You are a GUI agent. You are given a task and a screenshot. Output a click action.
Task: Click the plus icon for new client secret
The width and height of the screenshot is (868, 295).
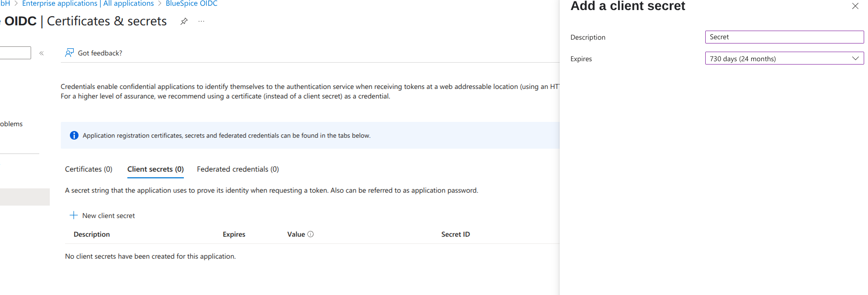(74, 215)
